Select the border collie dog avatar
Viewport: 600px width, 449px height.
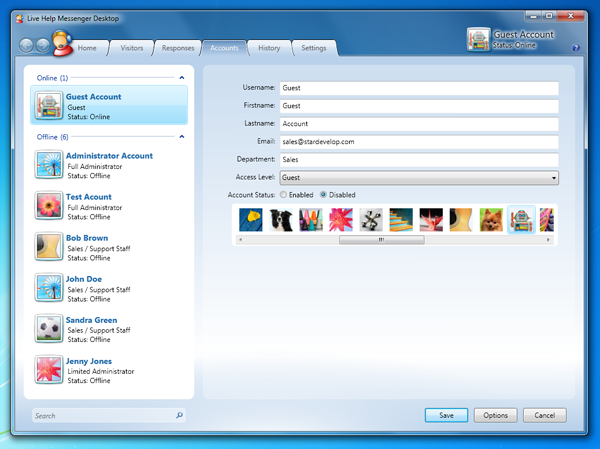281,220
